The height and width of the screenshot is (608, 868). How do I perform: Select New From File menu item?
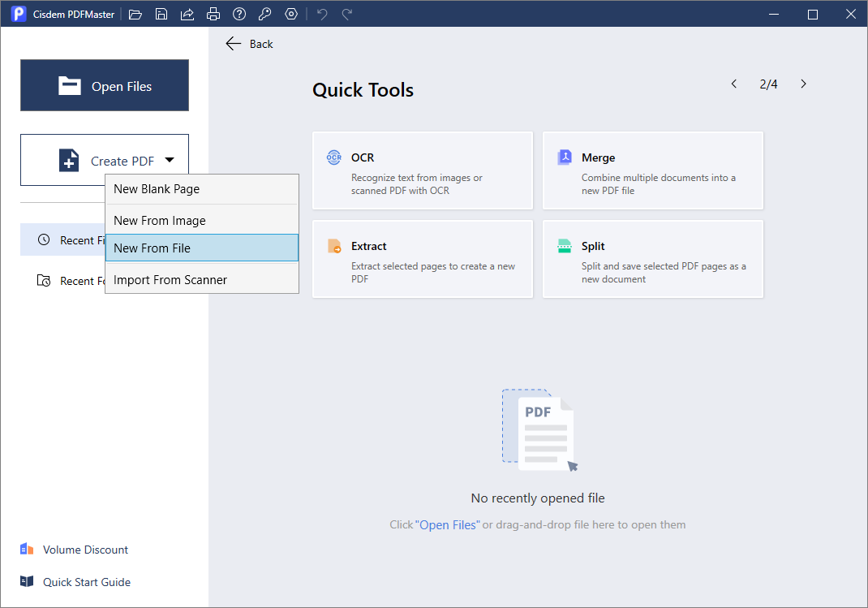202,248
